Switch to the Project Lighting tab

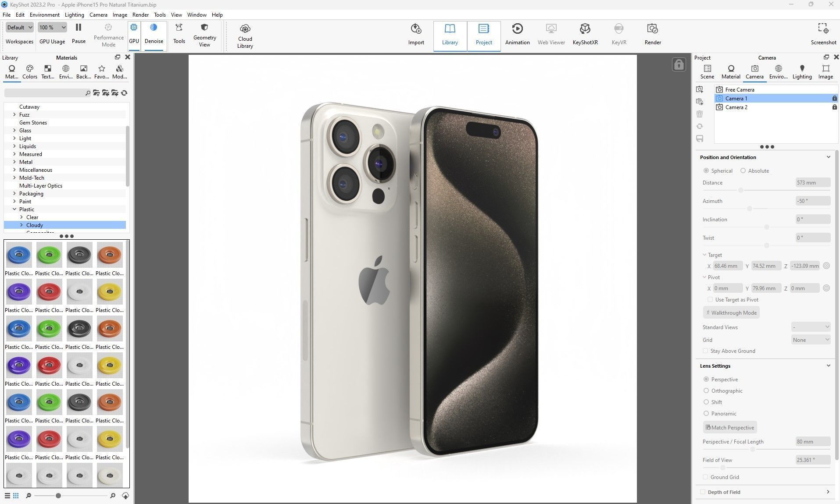coord(801,72)
